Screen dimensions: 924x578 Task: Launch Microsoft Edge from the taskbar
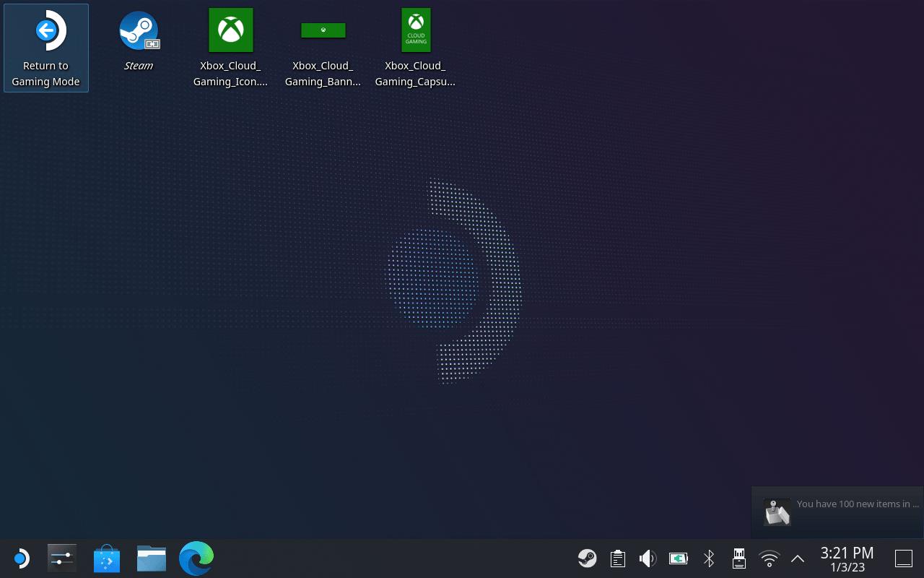[196, 558]
